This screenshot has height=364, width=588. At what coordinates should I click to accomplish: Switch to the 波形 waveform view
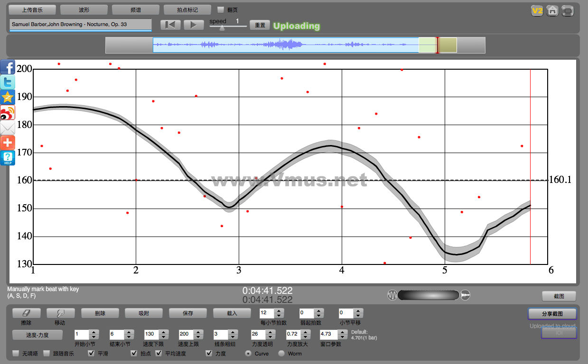coord(84,10)
